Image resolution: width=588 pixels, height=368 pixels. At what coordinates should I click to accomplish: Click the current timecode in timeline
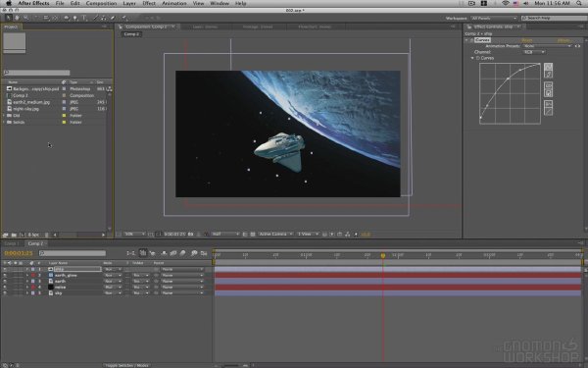point(19,253)
